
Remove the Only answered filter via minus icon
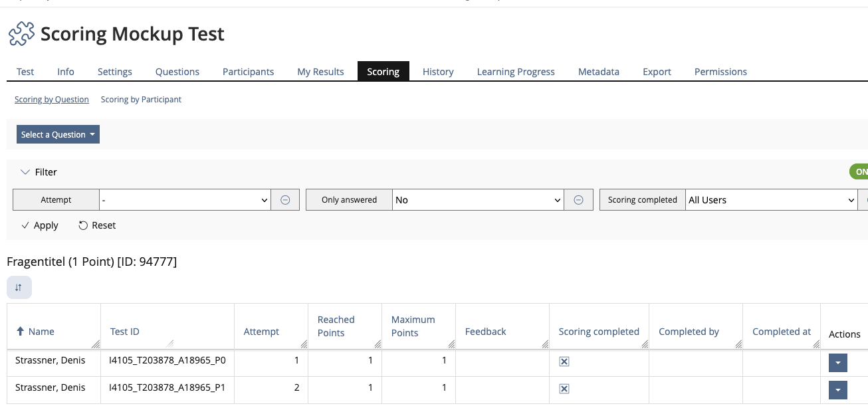pos(578,199)
